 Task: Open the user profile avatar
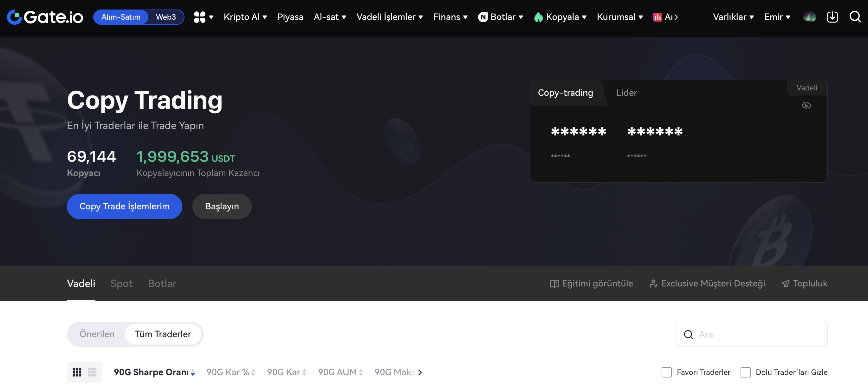pos(809,17)
